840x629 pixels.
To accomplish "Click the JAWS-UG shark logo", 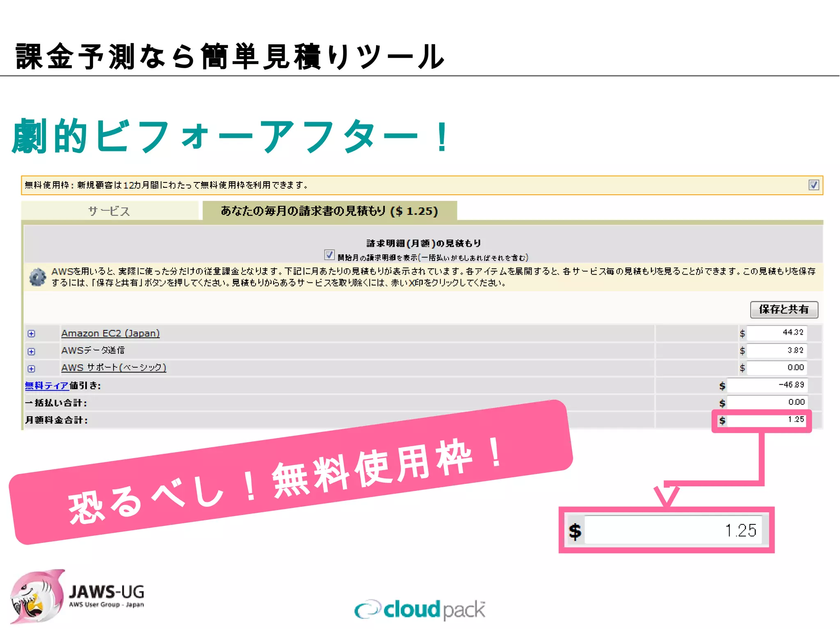I will [x=38, y=597].
